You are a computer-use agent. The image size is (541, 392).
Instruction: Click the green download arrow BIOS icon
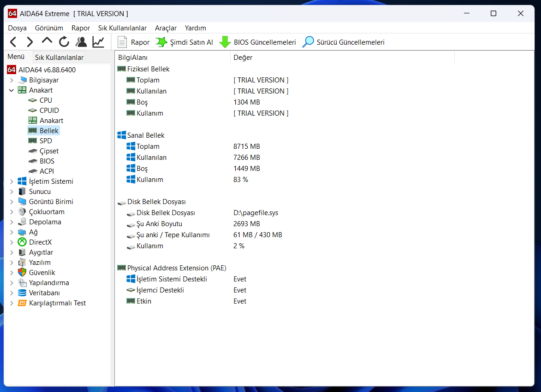tap(225, 42)
